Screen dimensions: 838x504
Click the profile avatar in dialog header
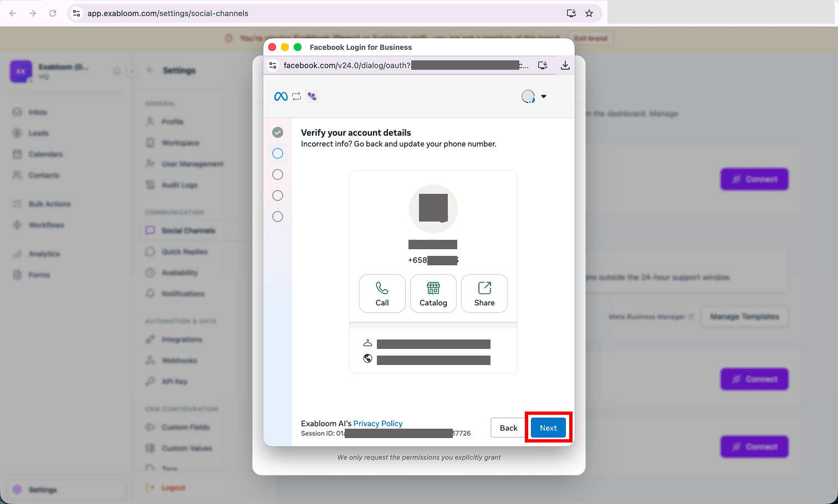tap(528, 96)
